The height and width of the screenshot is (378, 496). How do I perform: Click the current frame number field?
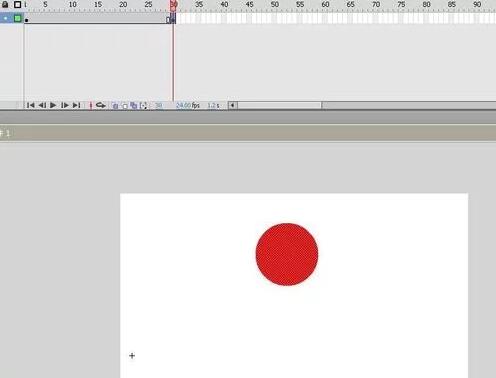pyautogui.click(x=159, y=105)
